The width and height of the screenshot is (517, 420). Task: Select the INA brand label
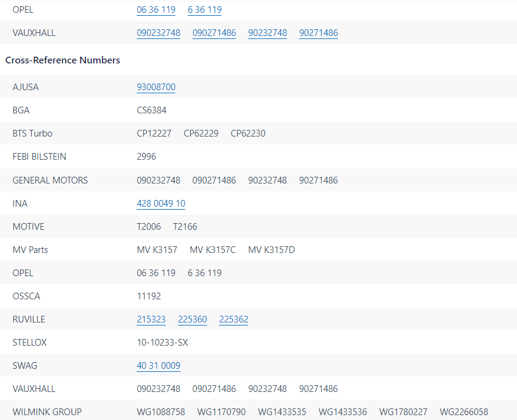20,204
